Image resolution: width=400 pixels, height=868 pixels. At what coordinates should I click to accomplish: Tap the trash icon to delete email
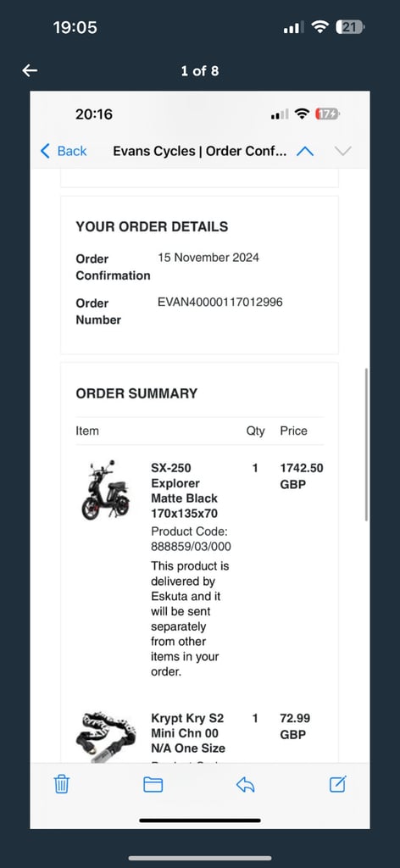pos(61,784)
